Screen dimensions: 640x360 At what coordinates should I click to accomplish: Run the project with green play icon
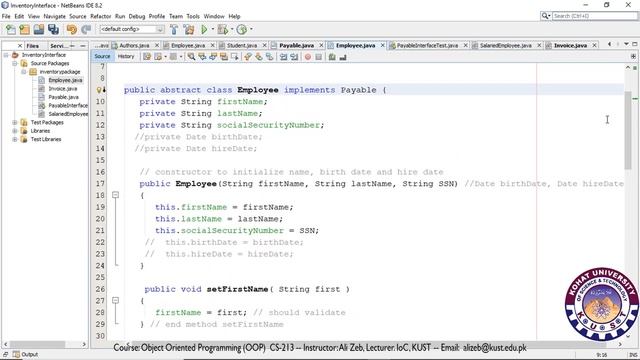tap(204, 29)
